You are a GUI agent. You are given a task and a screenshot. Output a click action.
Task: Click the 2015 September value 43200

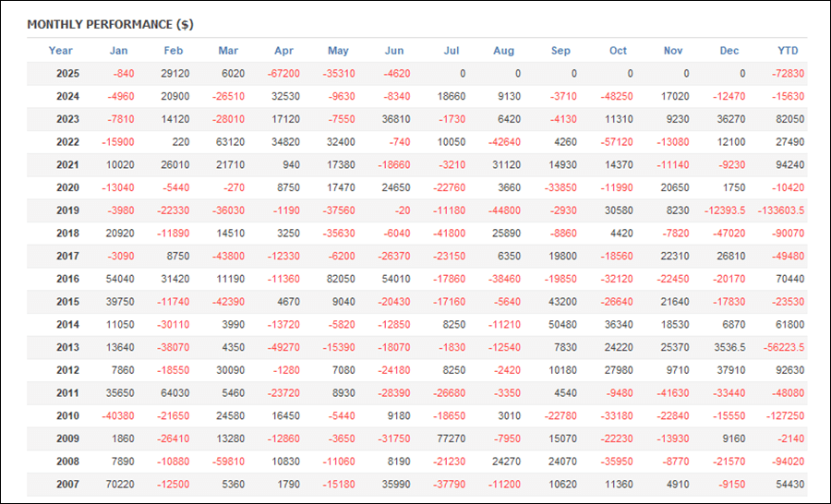coord(562,302)
